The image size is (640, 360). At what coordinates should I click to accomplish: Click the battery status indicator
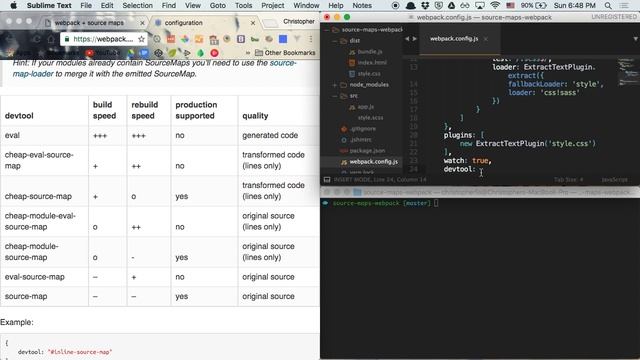(x=533, y=5)
